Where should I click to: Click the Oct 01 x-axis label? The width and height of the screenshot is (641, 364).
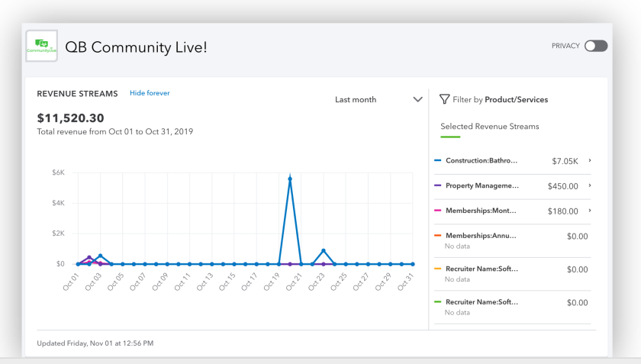[70, 282]
